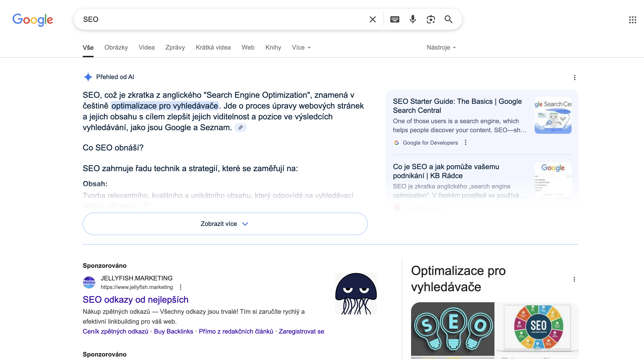The image size is (644, 359).
Task: Open the Krátká videa tab
Action: 213,48
